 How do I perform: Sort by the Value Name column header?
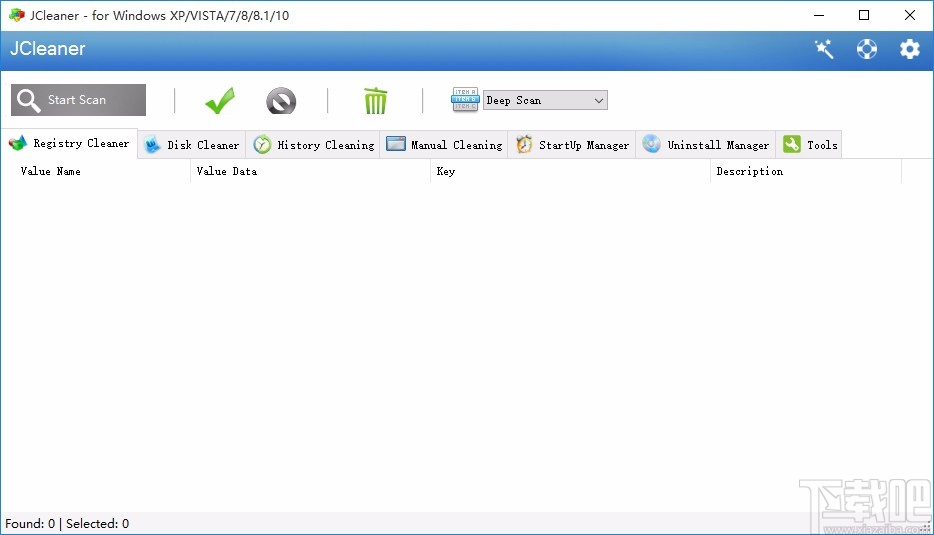coord(95,172)
